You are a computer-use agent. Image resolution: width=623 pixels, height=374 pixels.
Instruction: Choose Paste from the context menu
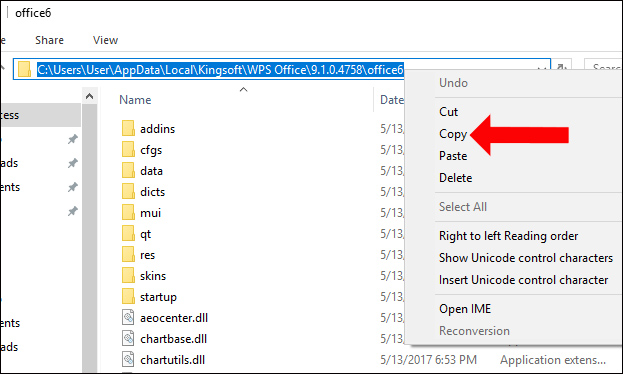(x=453, y=156)
